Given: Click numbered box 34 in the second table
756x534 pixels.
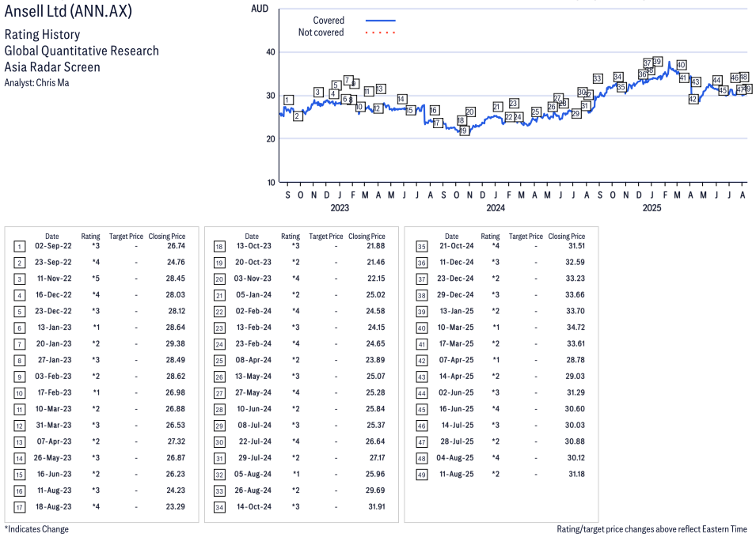Looking at the screenshot, I should click(219, 507).
